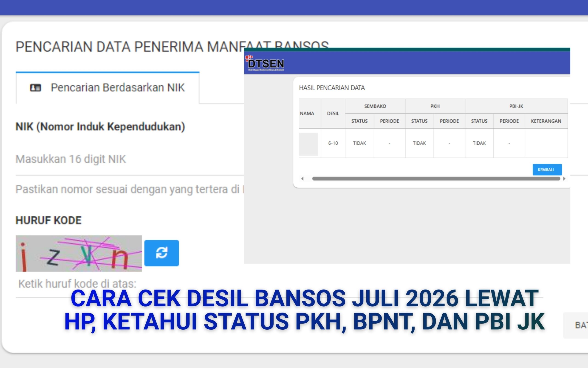
Task: Click the STATUS header under PBI-JK
Action: [479, 121]
